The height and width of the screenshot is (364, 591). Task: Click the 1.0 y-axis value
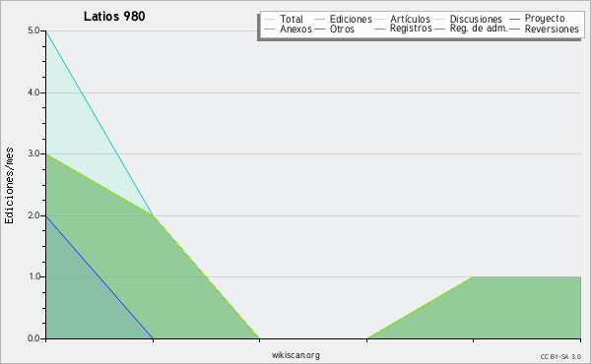(33, 276)
